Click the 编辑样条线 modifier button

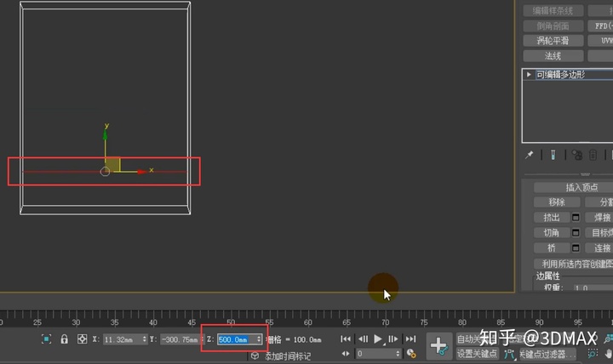point(553,11)
